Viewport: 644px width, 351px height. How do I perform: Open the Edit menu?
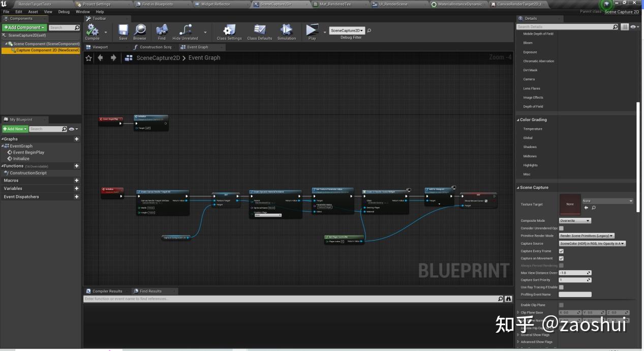coord(18,11)
